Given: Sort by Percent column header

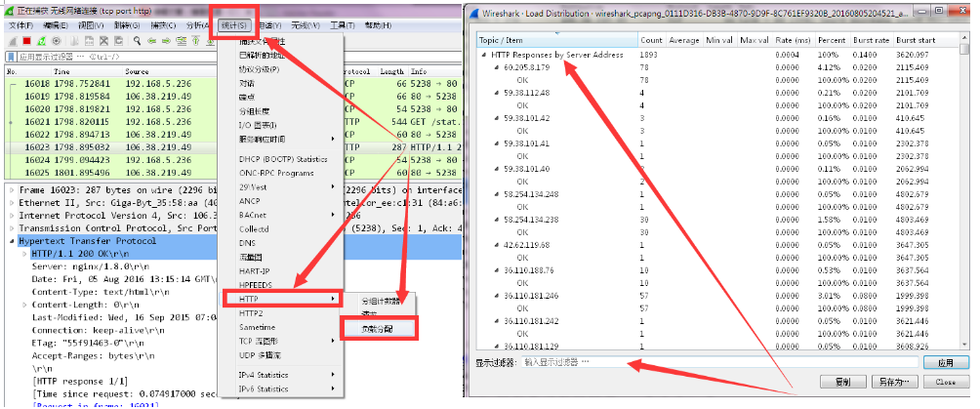Looking at the screenshot, I should click(x=832, y=40).
